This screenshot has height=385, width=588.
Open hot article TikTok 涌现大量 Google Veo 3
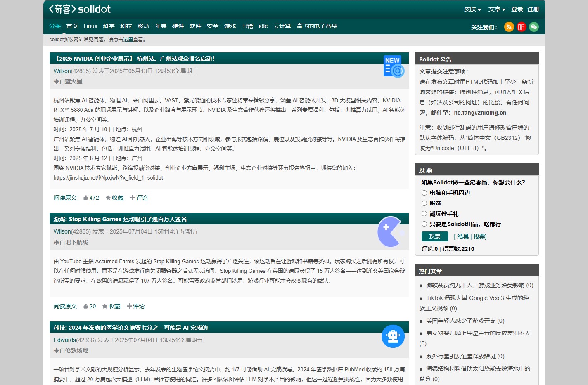click(474, 303)
